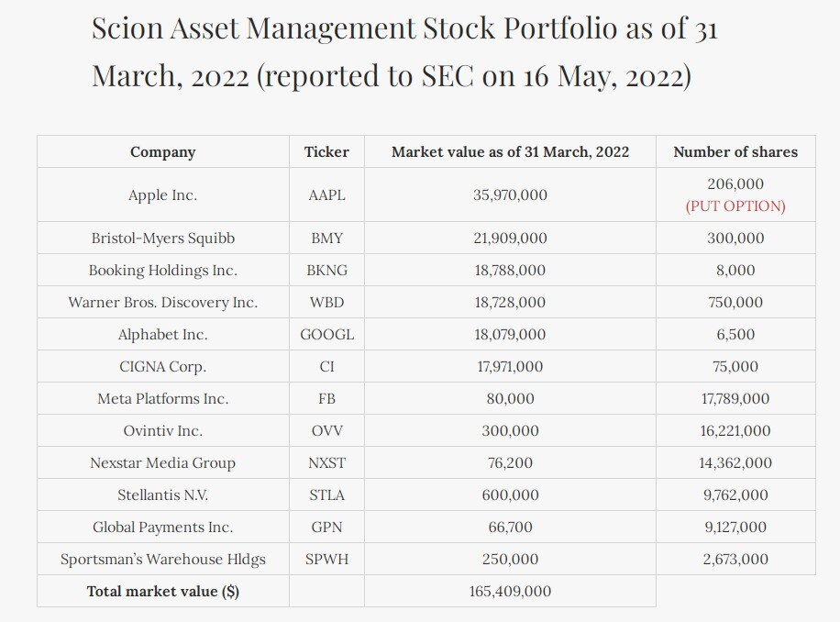Image resolution: width=840 pixels, height=622 pixels.
Task: Select the Warner Bros. Discovery Inc. cell
Action: (162, 303)
